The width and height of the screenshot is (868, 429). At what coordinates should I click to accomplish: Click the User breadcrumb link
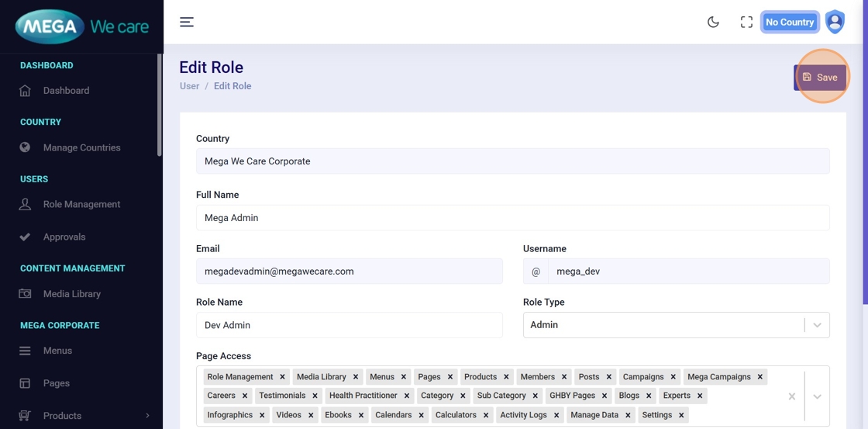pos(189,86)
